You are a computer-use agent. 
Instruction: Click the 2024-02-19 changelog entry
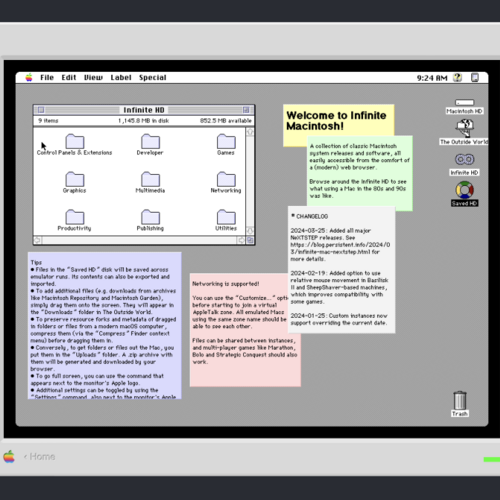(x=339, y=287)
